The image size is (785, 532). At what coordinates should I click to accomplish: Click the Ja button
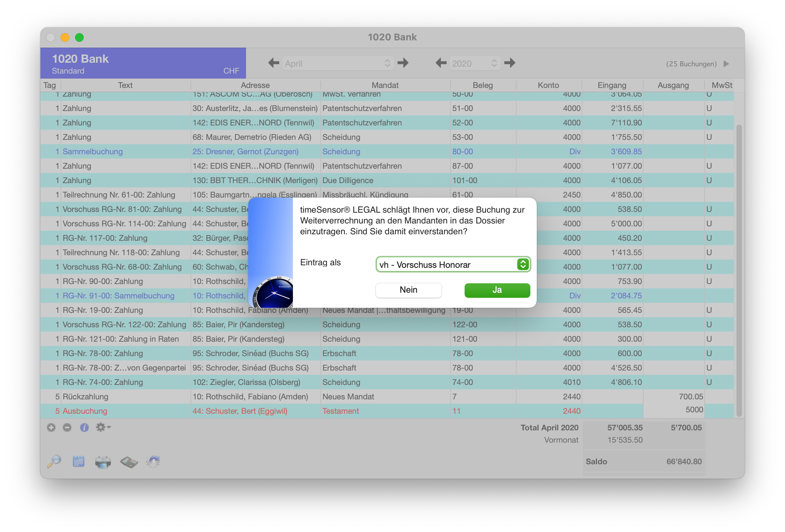[497, 290]
